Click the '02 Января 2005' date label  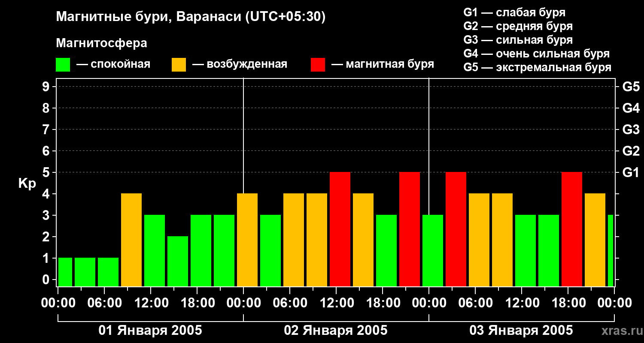[x=336, y=331]
